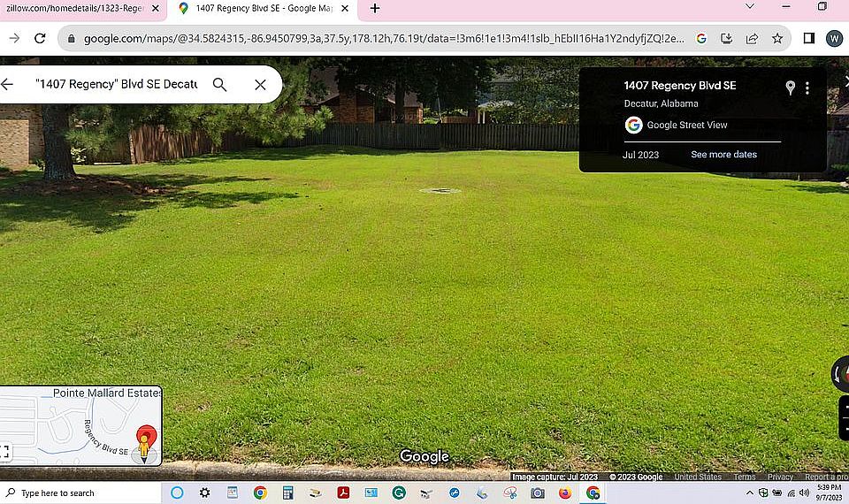
Task: Open a new browser tab
Action: [375, 9]
